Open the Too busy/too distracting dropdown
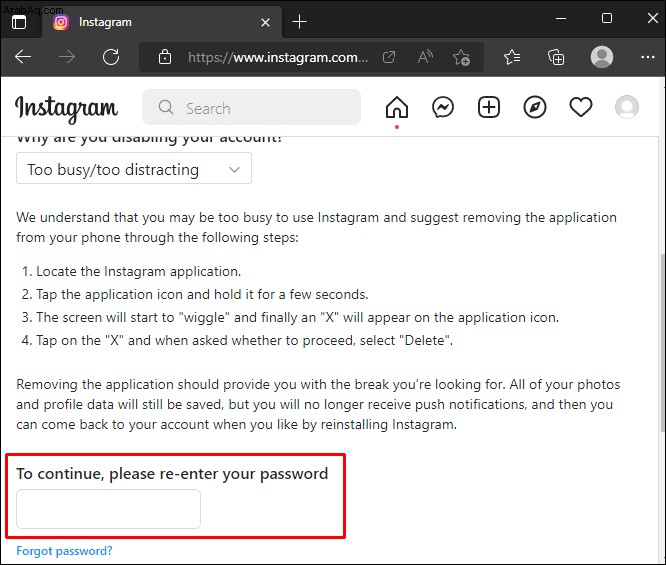Screen dimensions: 666x565 click(134, 168)
